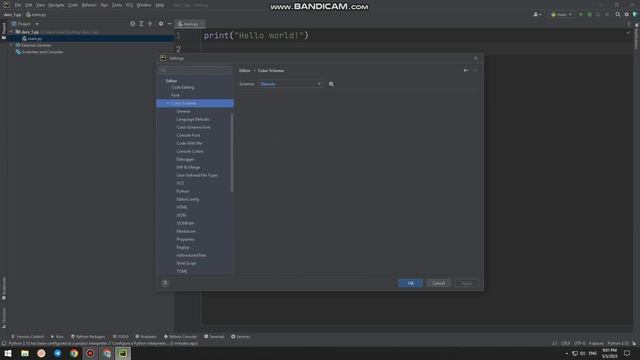Click the Settings back navigation arrow

(466, 70)
